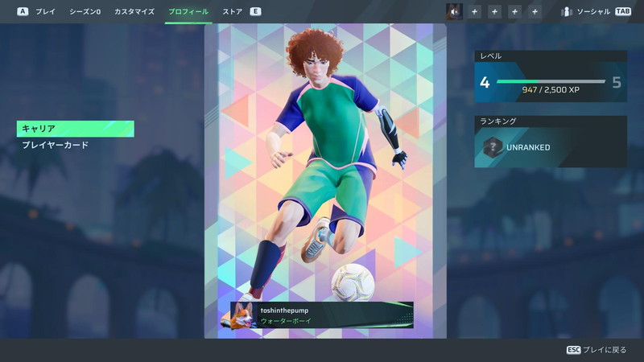Open the プレイ tab
Viewport: 644px width, 362px height.
point(45,12)
